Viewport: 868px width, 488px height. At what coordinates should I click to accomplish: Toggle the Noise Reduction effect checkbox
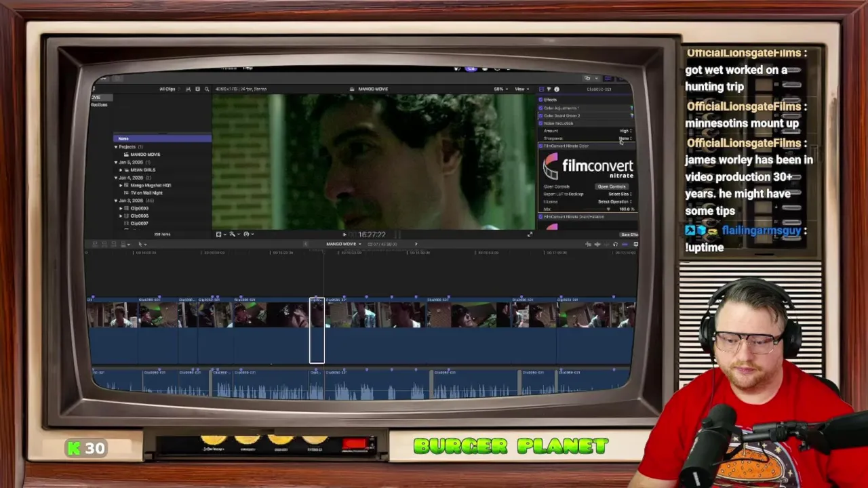tap(541, 123)
